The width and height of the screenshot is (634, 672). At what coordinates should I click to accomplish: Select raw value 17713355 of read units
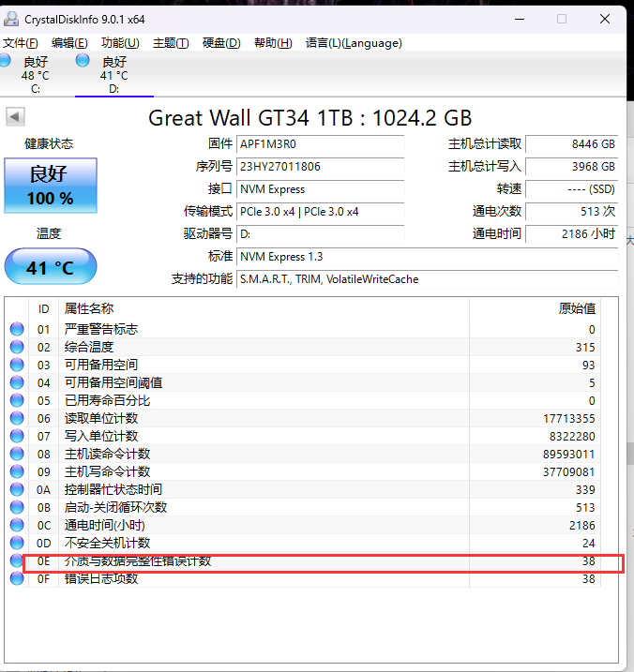(568, 418)
